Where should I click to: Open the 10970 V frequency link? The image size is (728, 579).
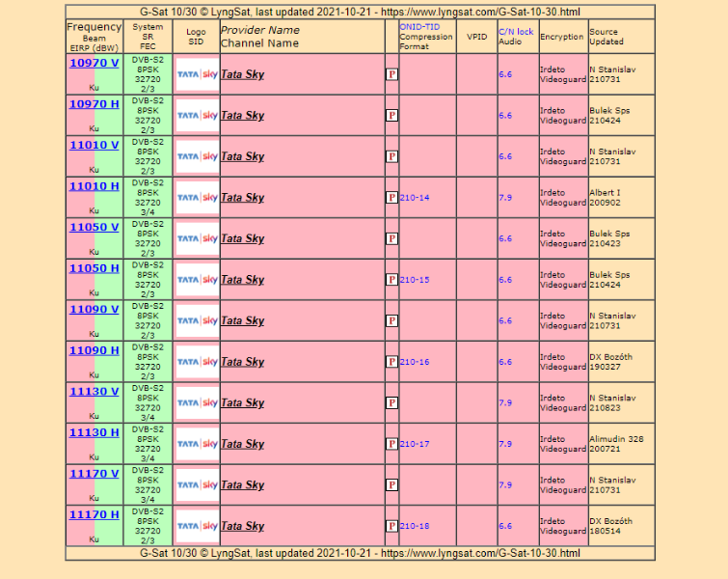(94, 64)
